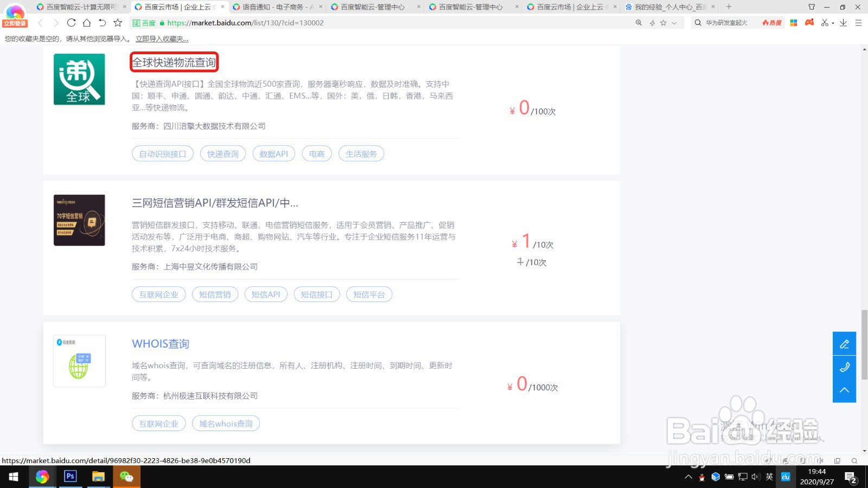
Task: Open the screenshot tool dropdown arrow
Action: (832, 23)
